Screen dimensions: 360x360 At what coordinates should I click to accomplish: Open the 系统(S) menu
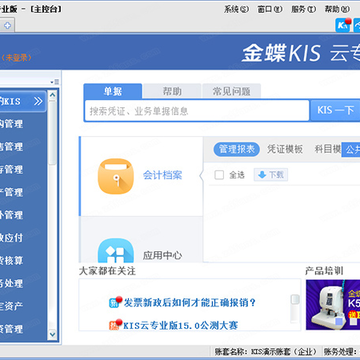(x=236, y=9)
